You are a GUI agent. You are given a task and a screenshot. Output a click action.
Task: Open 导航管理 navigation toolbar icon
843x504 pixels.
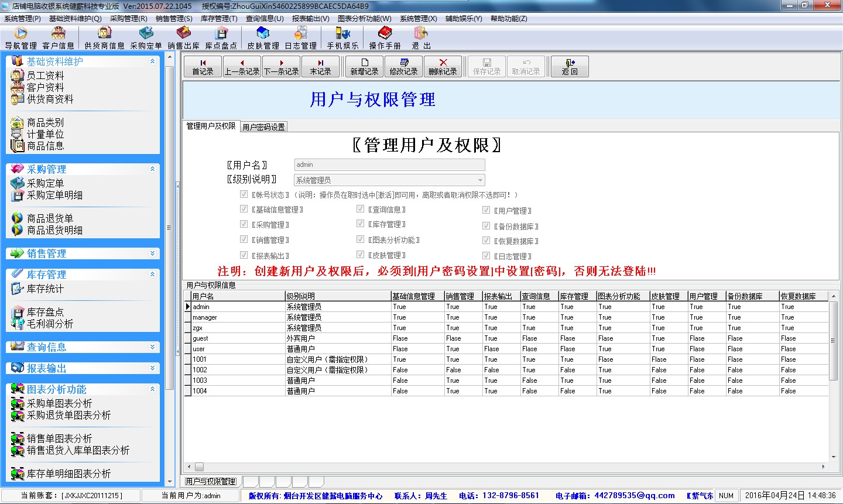coord(20,38)
